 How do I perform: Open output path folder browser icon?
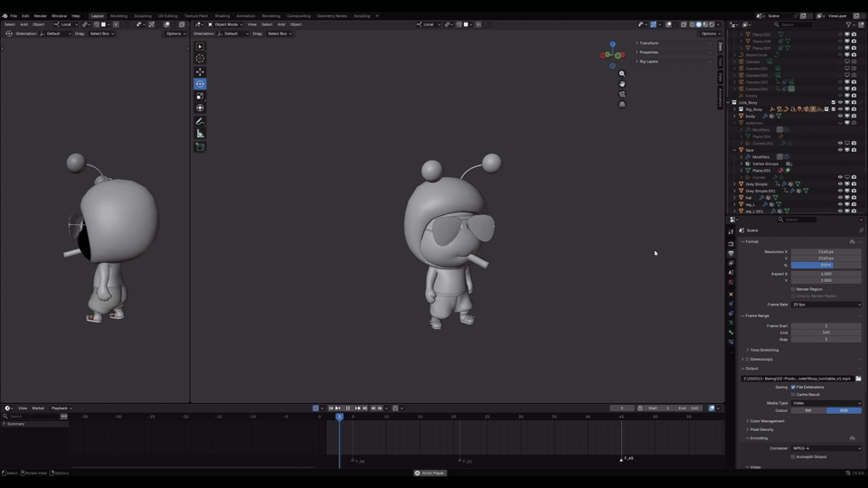[x=858, y=379]
